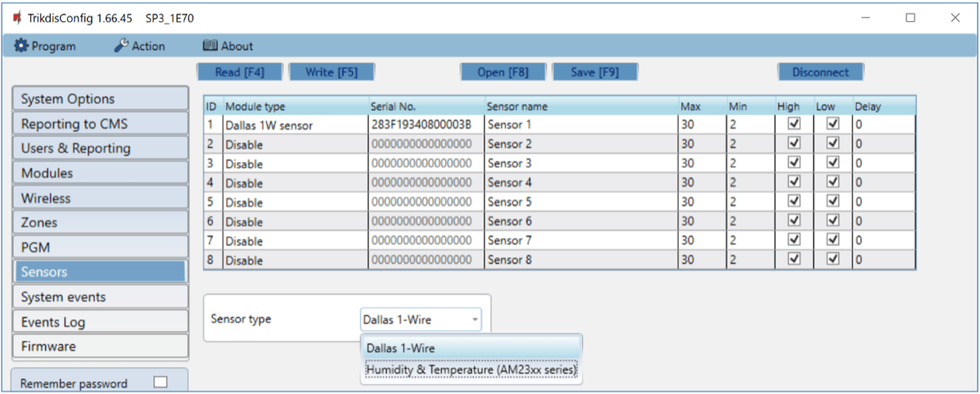Click the Action wrench icon

[x=121, y=46]
